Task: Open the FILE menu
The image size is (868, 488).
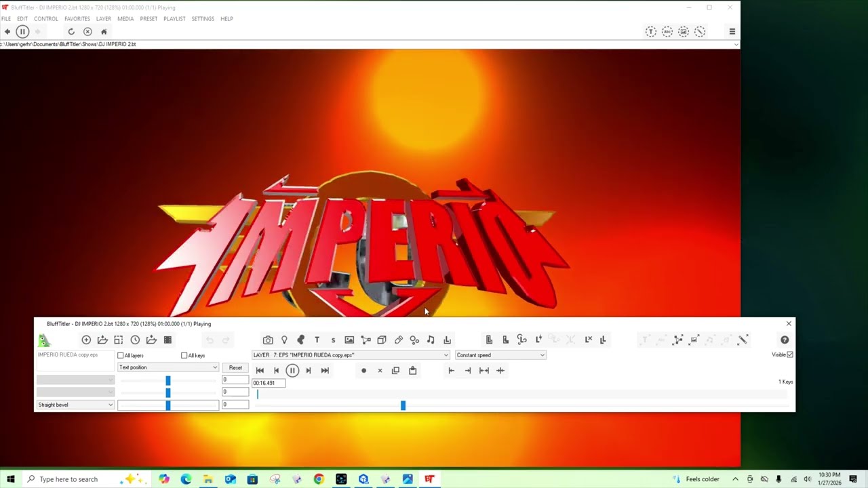Action: [x=6, y=19]
